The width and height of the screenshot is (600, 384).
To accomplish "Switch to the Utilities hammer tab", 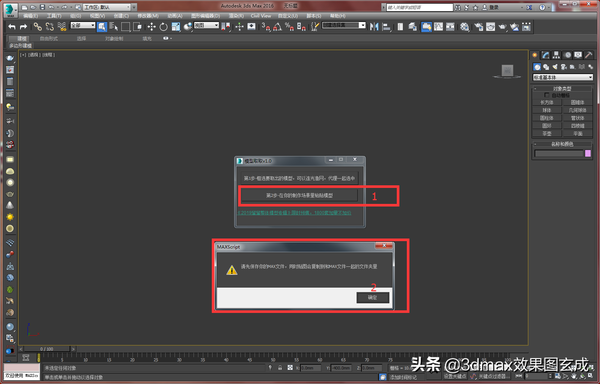I will 589,55.
